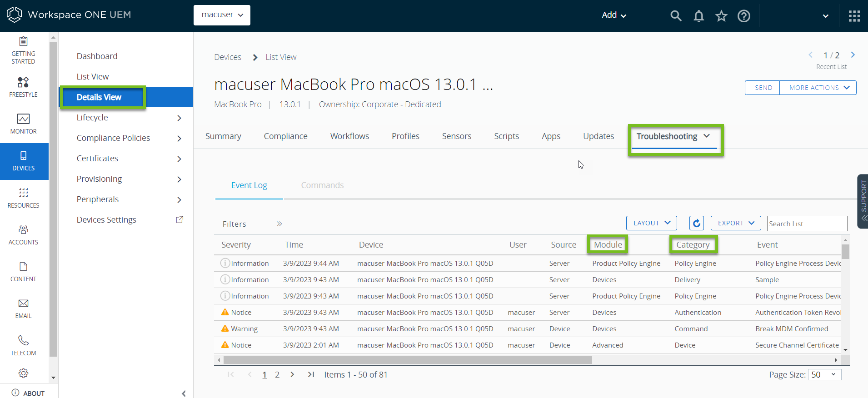Click the Send button
Viewport: 868px width, 398px height.
click(x=763, y=88)
